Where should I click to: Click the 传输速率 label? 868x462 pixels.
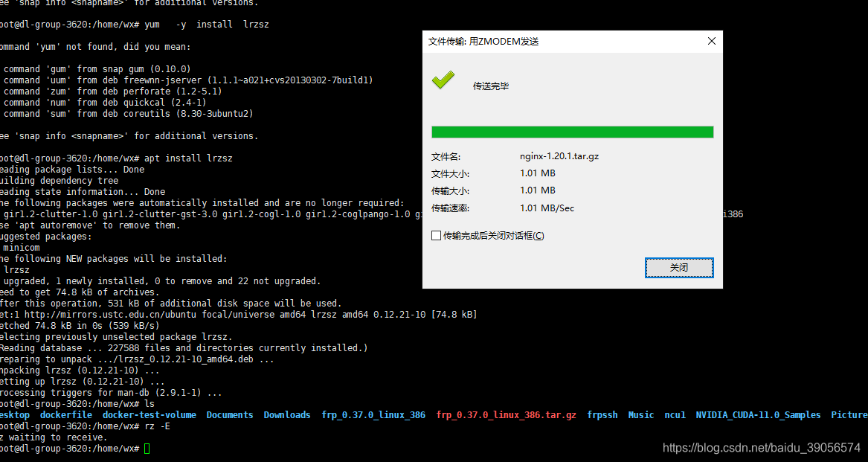pyautogui.click(x=450, y=209)
